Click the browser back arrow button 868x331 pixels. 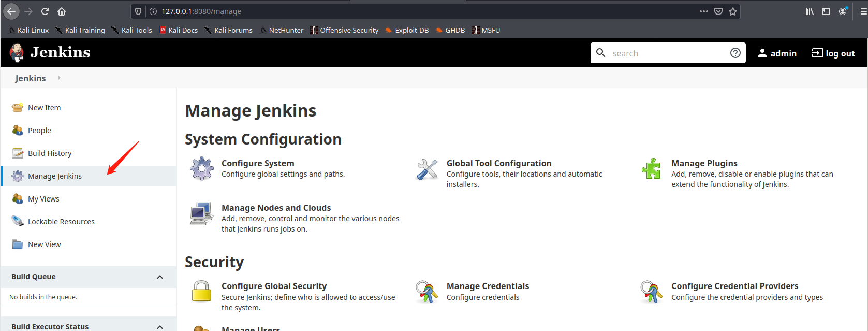(x=11, y=11)
